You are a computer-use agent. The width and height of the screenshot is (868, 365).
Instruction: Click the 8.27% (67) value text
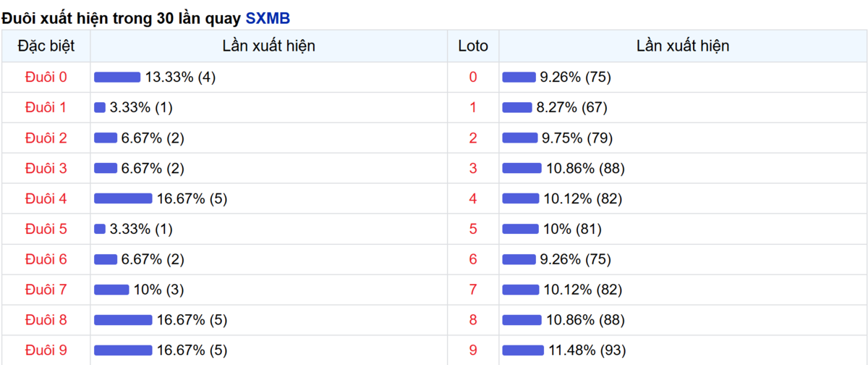(571, 107)
